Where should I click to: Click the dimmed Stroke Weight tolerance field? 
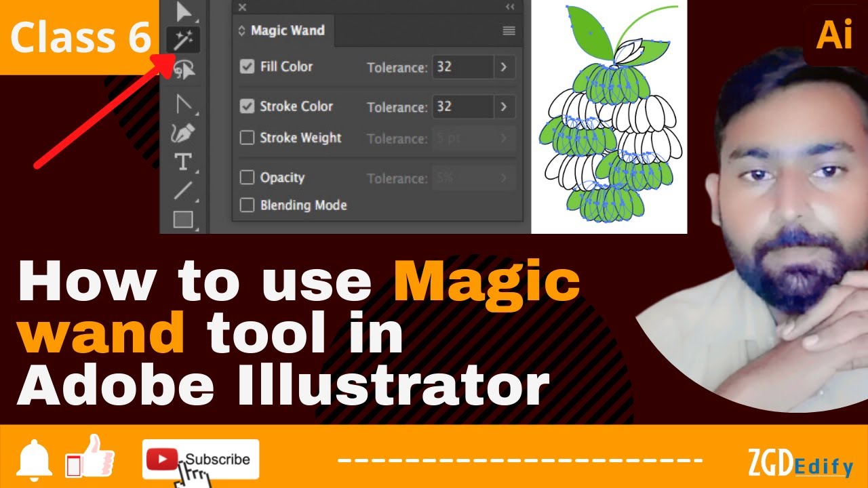[462, 138]
